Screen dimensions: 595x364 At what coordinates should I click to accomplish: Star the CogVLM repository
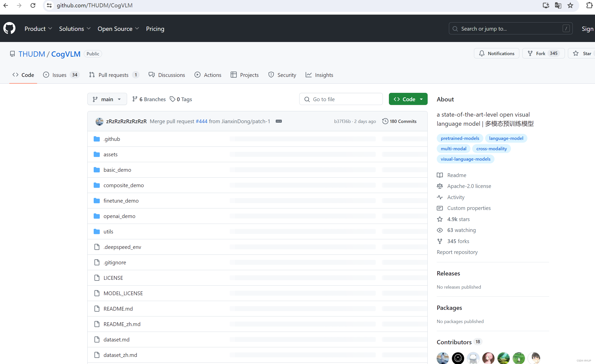point(582,53)
